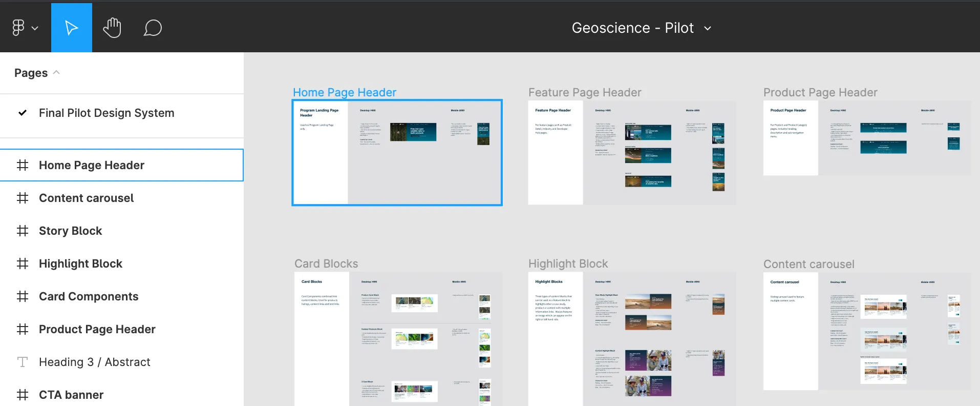Select the Content carousel layer
This screenshot has height=406, width=980.
122,198
